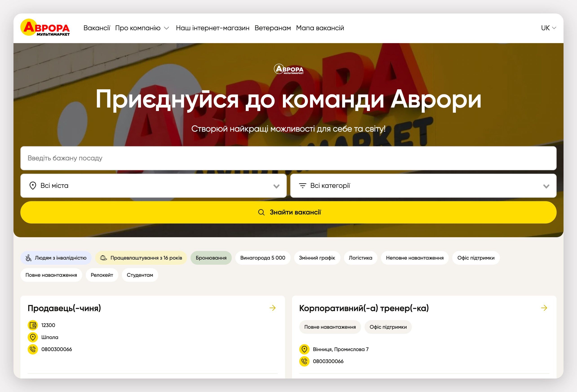577x392 pixels.
Task: Click the Знайти вакансії search button
Action: [x=288, y=212]
